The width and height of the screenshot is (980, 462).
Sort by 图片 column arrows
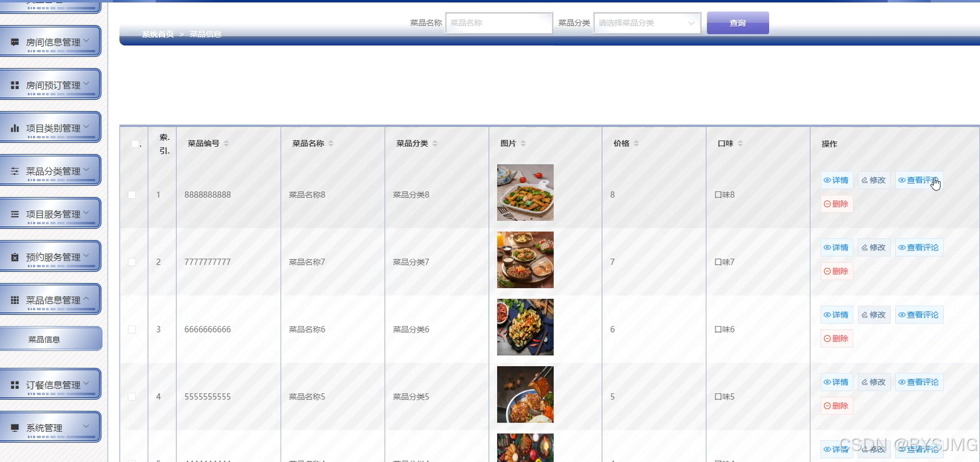coord(523,144)
